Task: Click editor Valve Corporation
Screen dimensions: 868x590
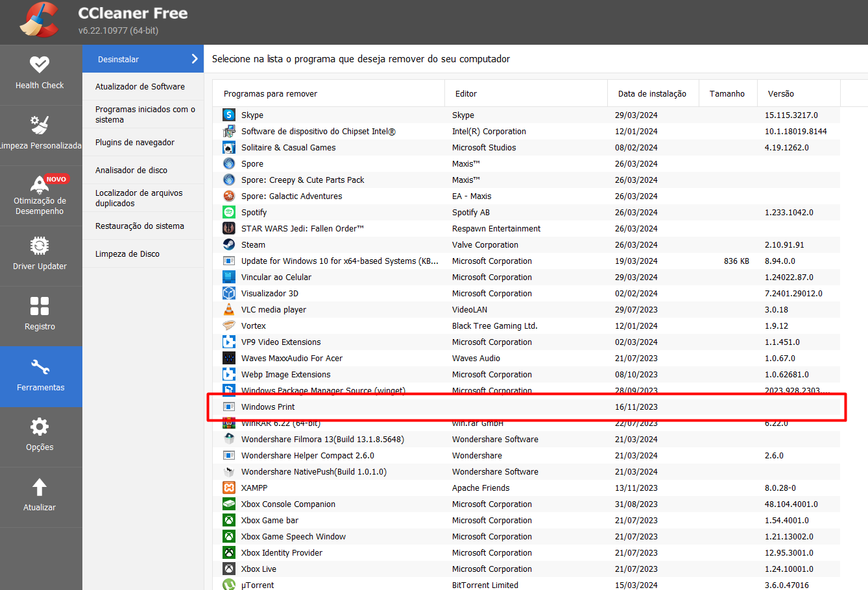Action: coord(485,244)
